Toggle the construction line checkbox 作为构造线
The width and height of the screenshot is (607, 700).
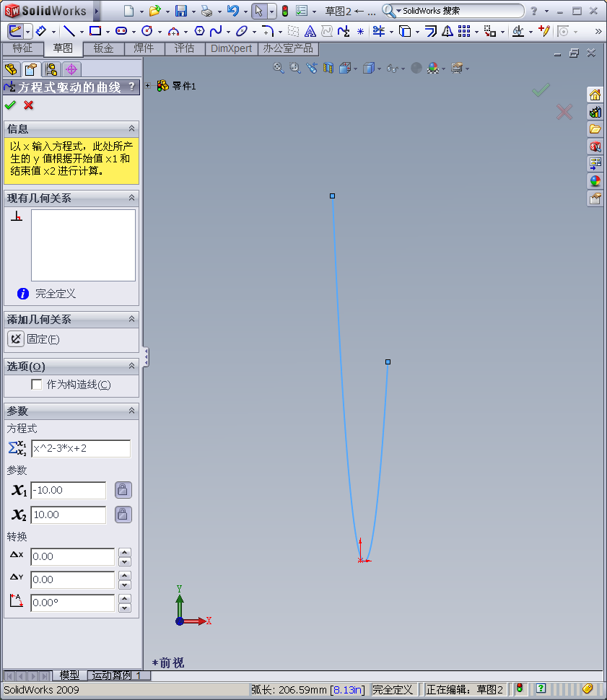tap(37, 385)
